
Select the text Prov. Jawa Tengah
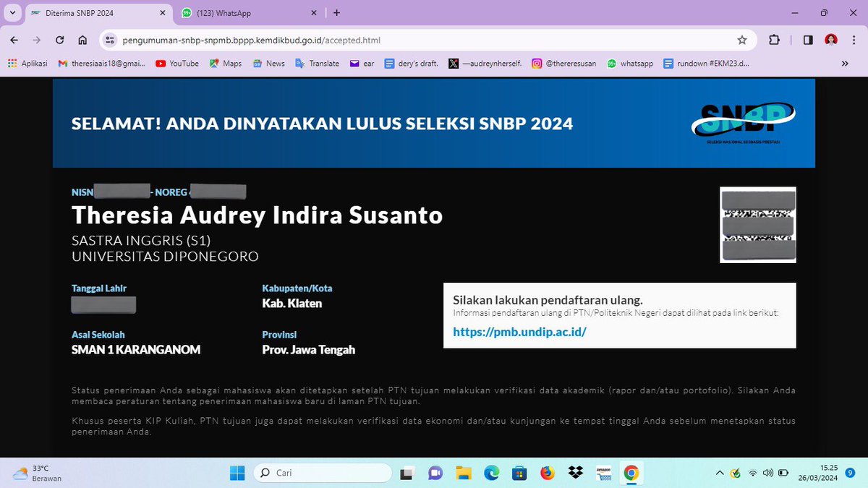(309, 350)
